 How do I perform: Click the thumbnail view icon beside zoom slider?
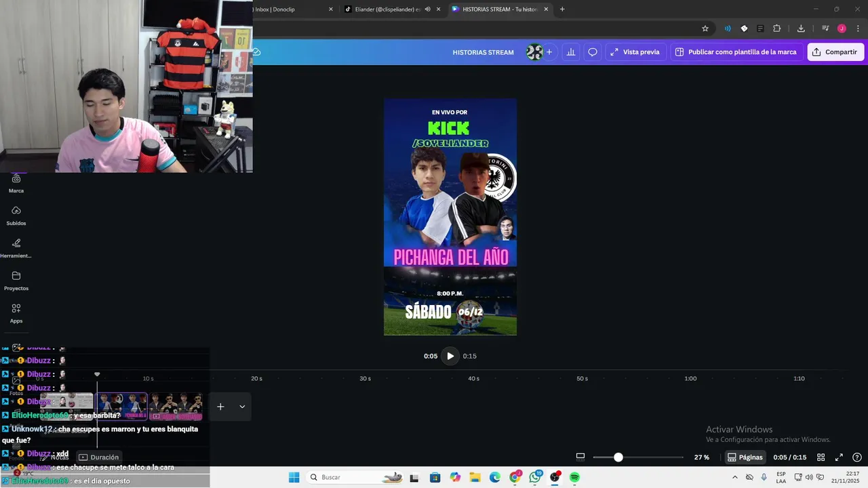pos(580,457)
